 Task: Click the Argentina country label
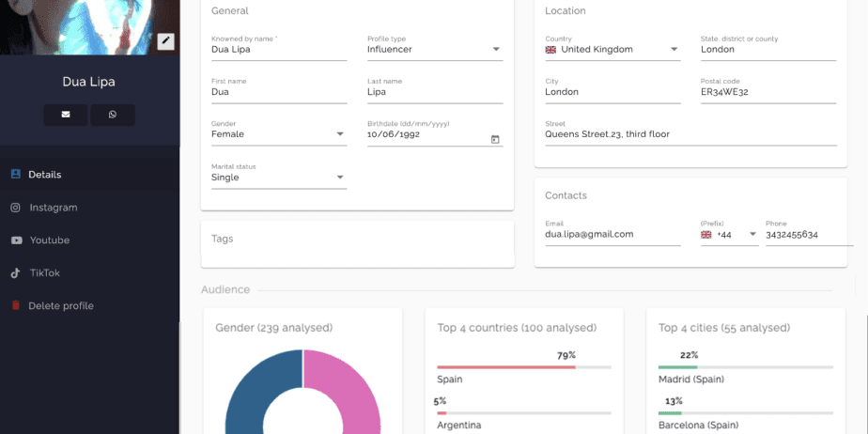pos(459,426)
